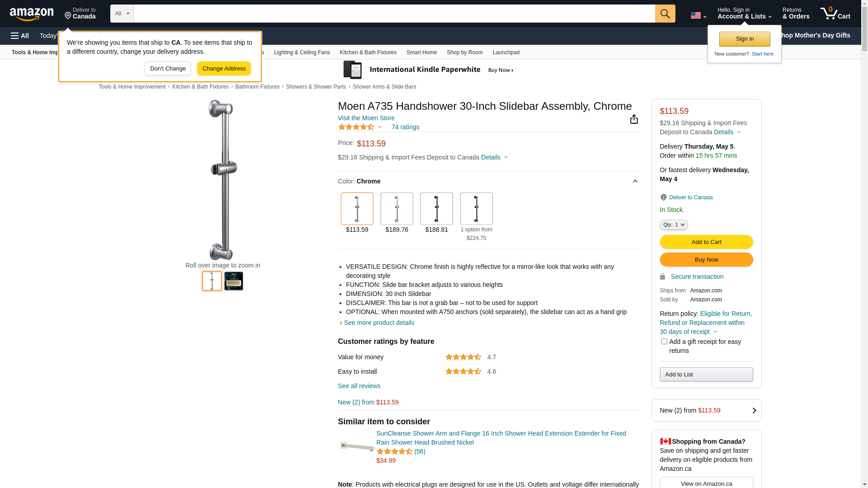The height and width of the screenshot is (488, 868).
Task: Click the Amazon logo
Action: point(32,14)
